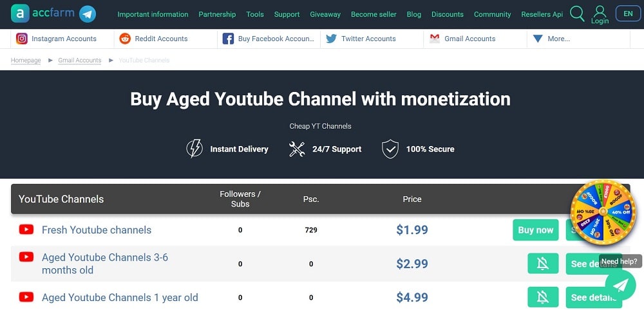Click the $1.99 price
This screenshot has height=310, width=644.
[x=412, y=230]
